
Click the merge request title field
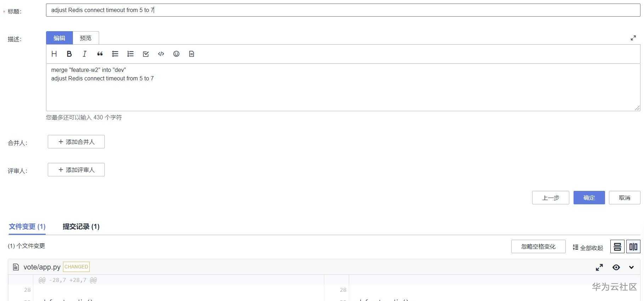343,10
